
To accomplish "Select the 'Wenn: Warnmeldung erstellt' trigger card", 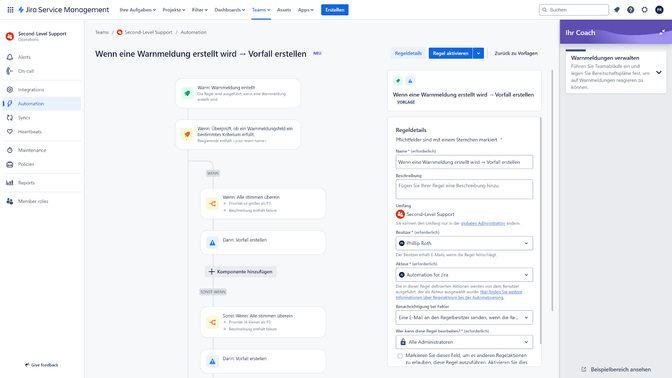I will coord(238,93).
